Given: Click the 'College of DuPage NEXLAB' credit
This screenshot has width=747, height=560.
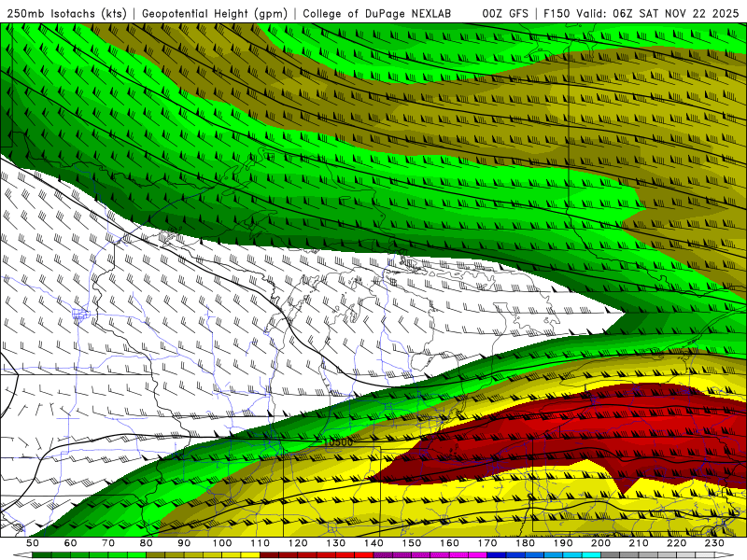Looking at the screenshot, I should (376, 13).
